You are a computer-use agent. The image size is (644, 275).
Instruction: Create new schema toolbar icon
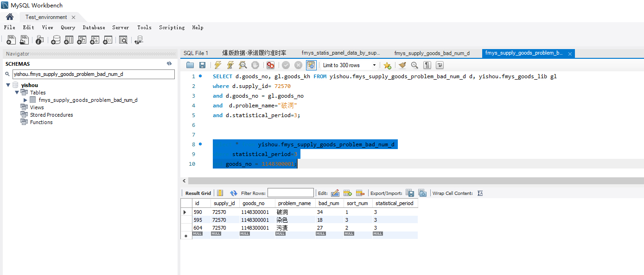(56, 40)
